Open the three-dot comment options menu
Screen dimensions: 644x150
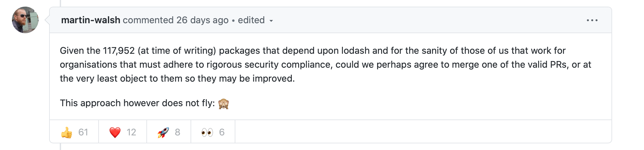(592, 20)
